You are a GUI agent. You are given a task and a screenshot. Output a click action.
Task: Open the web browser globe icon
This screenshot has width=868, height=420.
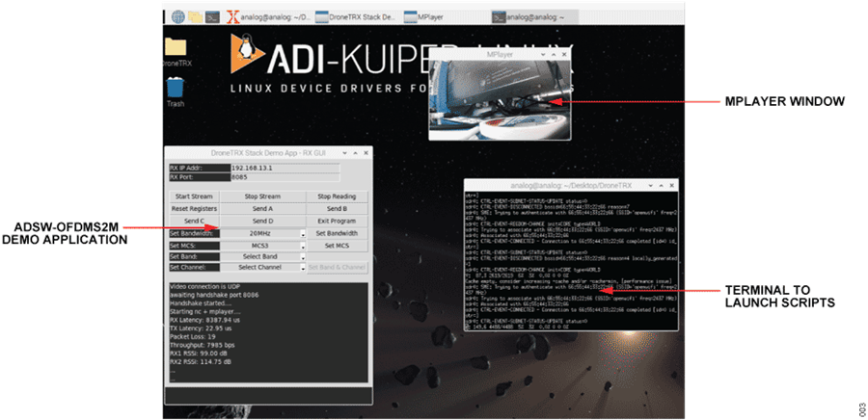[x=178, y=16]
